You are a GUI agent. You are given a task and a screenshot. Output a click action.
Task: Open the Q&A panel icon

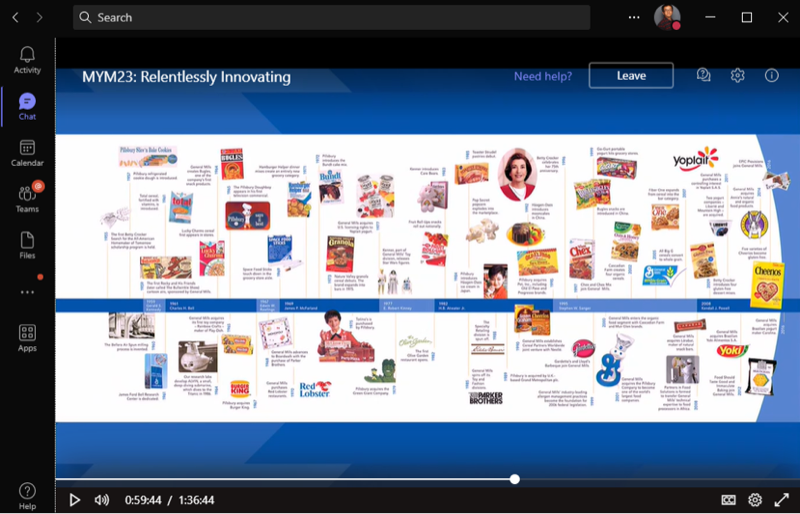click(x=704, y=76)
